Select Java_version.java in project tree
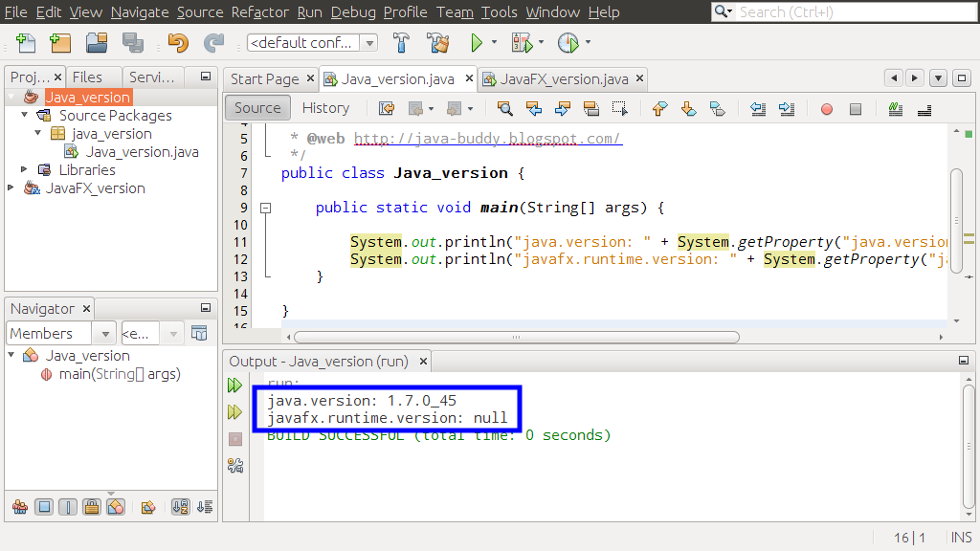 pos(142,152)
